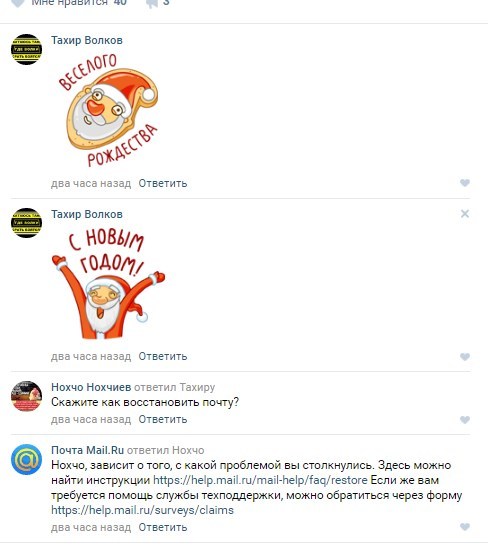The image size is (488, 548).
Task: Open the Почта Mail.Ru profile name
Action: click(87, 450)
